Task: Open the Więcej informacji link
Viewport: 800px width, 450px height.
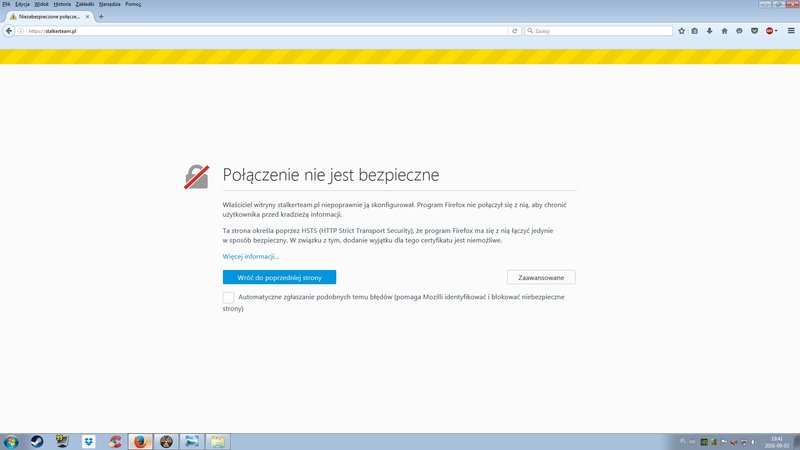Action: [x=251, y=257]
